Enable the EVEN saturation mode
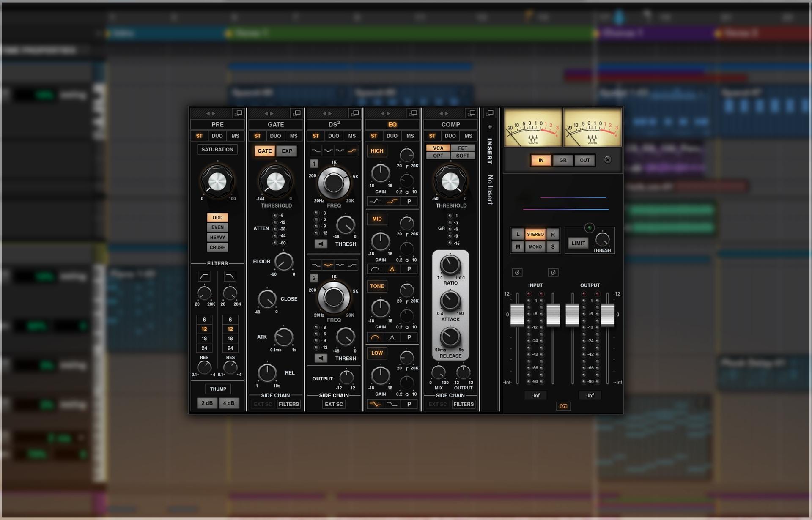 [217, 227]
